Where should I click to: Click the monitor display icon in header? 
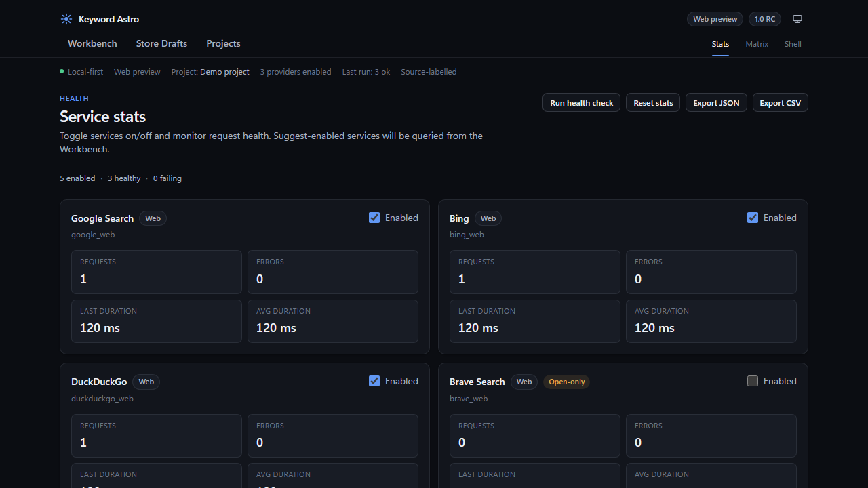[x=797, y=19]
